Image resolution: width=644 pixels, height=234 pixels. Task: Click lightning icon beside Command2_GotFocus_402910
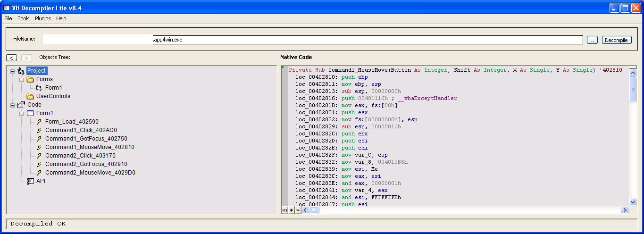[x=39, y=164]
